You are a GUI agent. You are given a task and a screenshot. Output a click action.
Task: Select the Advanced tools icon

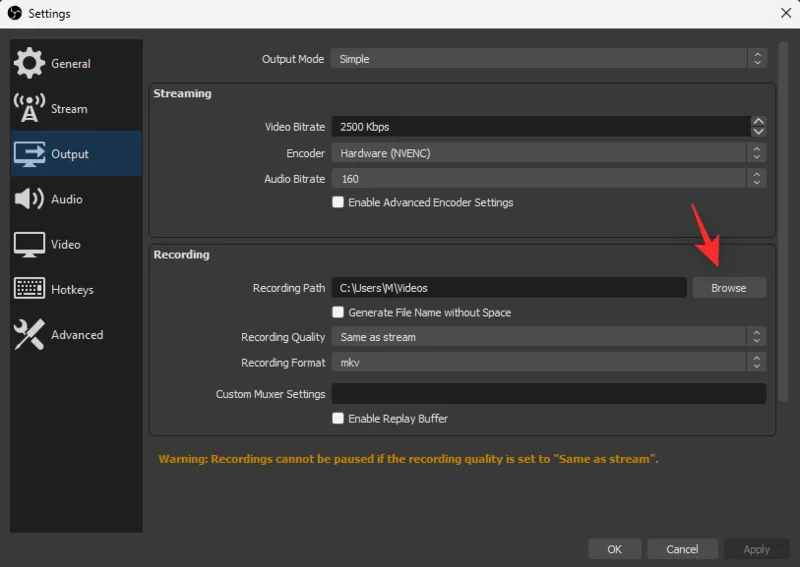[29, 335]
